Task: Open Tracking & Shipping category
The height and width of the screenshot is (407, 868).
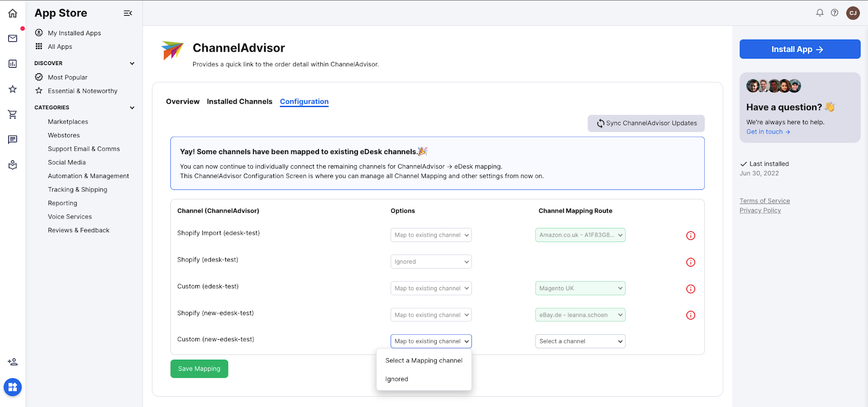Action: pyautogui.click(x=78, y=190)
